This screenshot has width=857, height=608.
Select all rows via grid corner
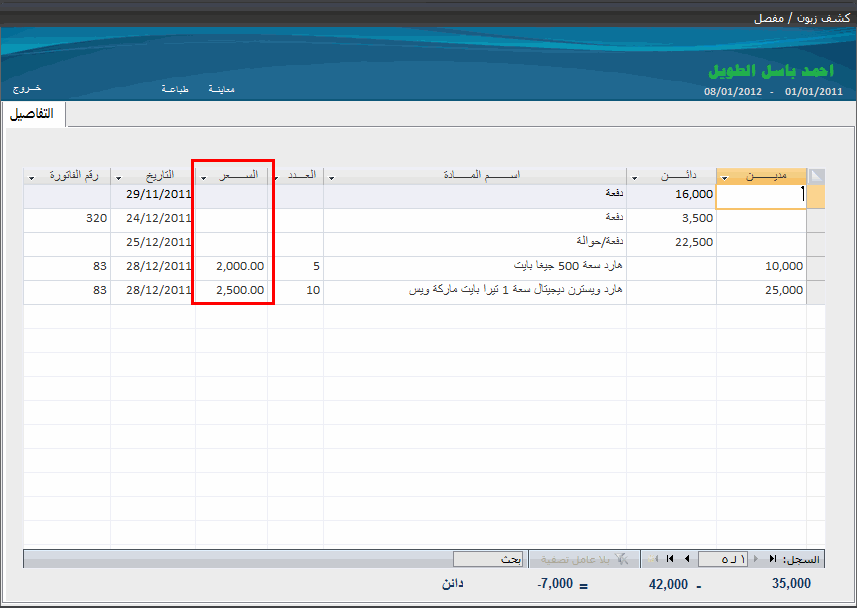point(815,176)
